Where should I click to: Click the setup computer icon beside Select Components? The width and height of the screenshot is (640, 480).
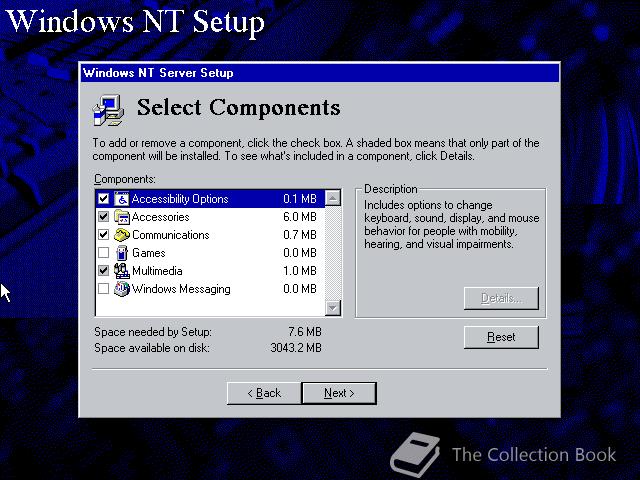[109, 110]
